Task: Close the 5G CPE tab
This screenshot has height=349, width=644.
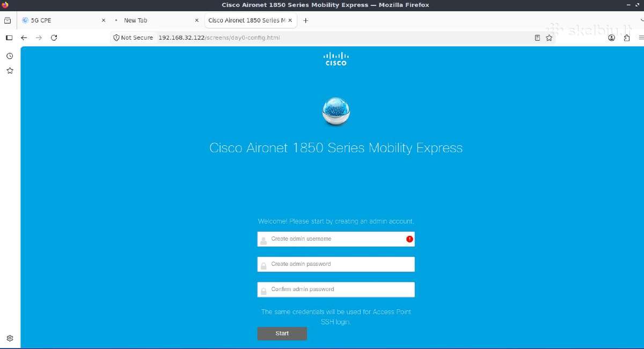Action: tap(104, 20)
